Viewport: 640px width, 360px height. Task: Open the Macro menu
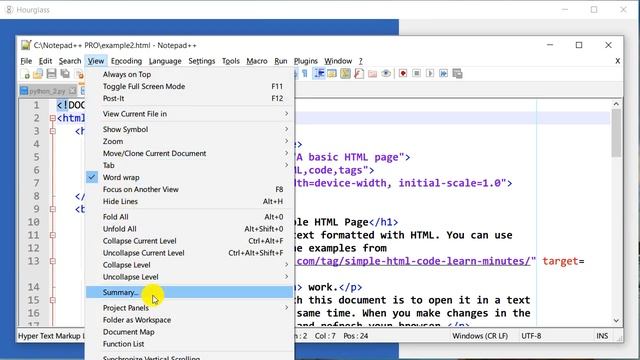point(257,61)
